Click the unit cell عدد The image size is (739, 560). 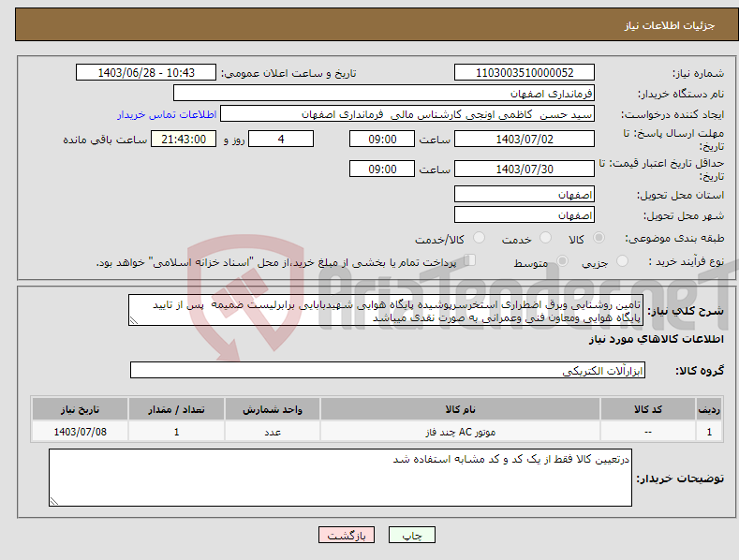273,432
